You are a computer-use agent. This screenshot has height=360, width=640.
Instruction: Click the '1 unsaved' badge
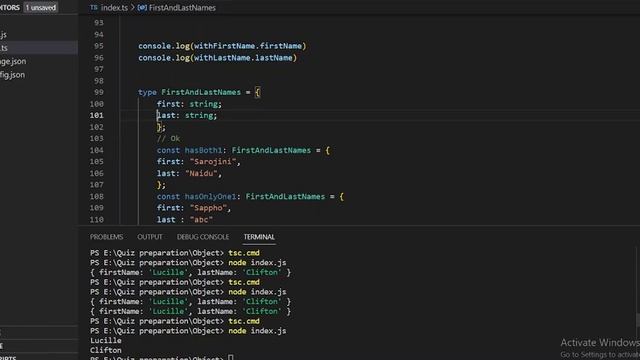click(x=40, y=7)
